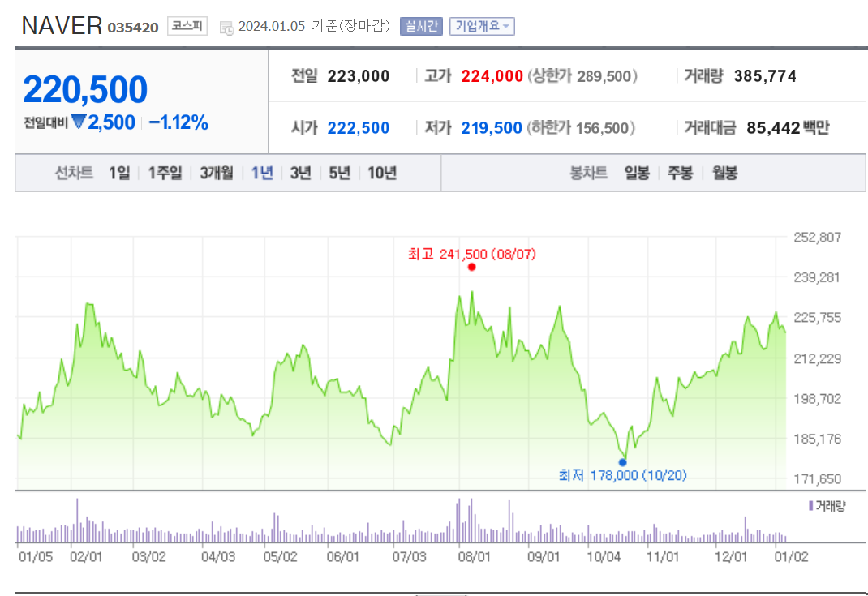Click the 10/04 x-axis date
Image resolution: width=868 pixels, height=596 pixels.
604,557
